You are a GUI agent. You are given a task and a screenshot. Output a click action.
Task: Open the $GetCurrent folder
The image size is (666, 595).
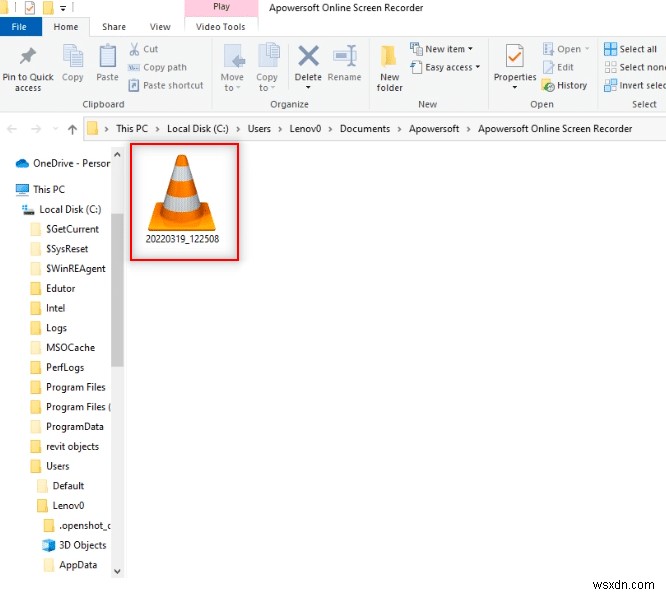[x=65, y=229]
